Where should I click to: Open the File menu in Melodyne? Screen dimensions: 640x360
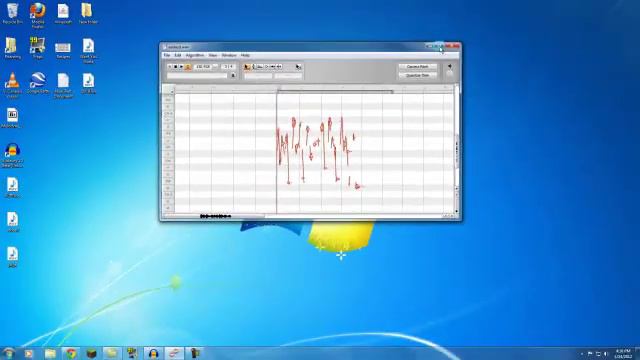click(x=167, y=55)
